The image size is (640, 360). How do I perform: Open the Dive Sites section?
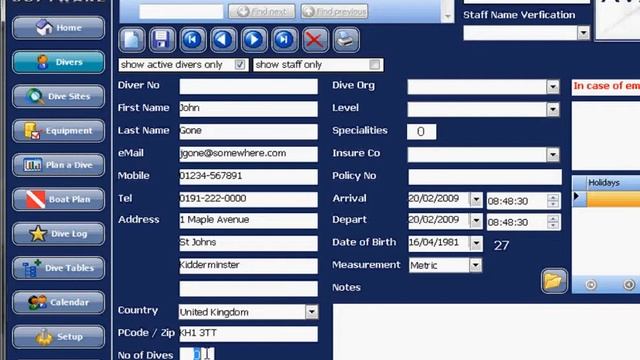point(58,96)
